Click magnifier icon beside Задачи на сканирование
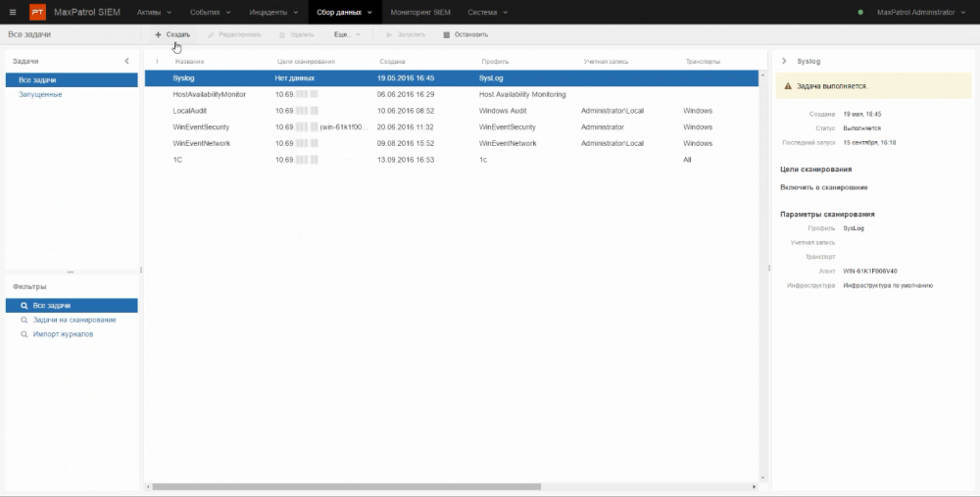 tap(24, 321)
